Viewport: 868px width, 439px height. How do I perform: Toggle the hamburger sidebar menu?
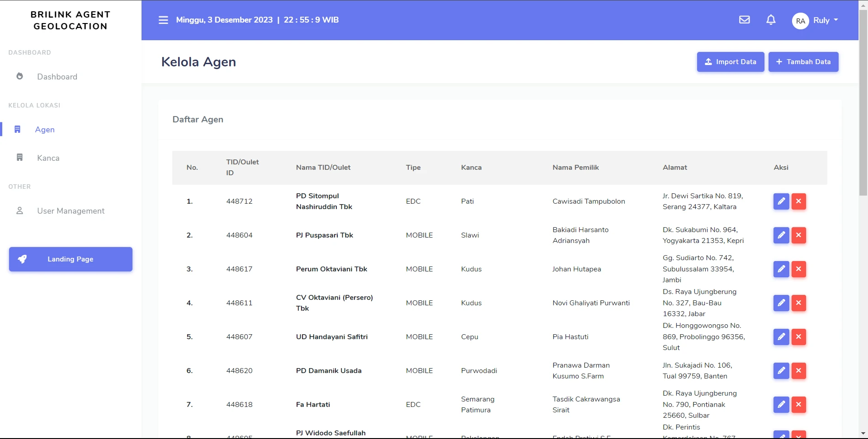click(x=163, y=20)
